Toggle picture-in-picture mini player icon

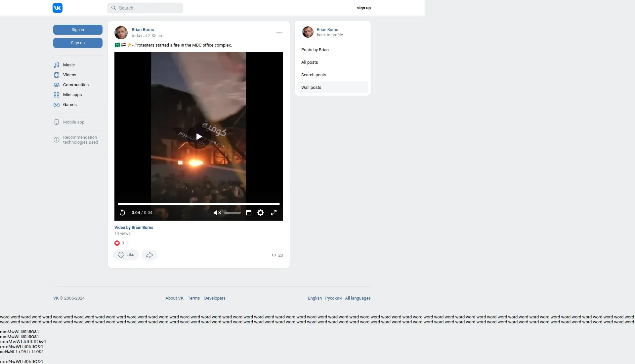(x=249, y=213)
